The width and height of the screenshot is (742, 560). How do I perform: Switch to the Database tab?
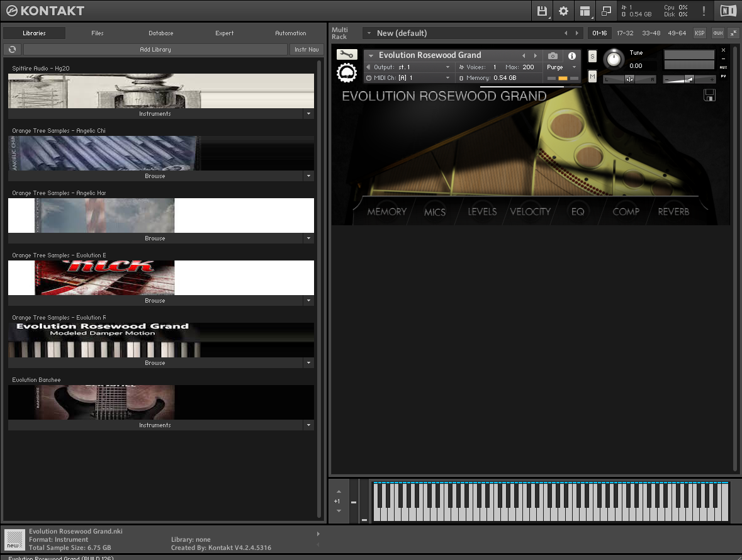click(161, 33)
